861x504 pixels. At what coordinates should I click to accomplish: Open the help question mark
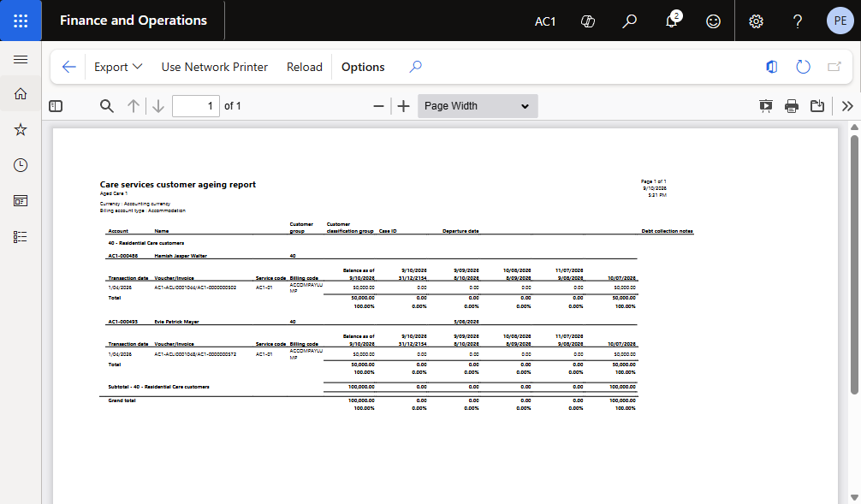[x=798, y=21]
